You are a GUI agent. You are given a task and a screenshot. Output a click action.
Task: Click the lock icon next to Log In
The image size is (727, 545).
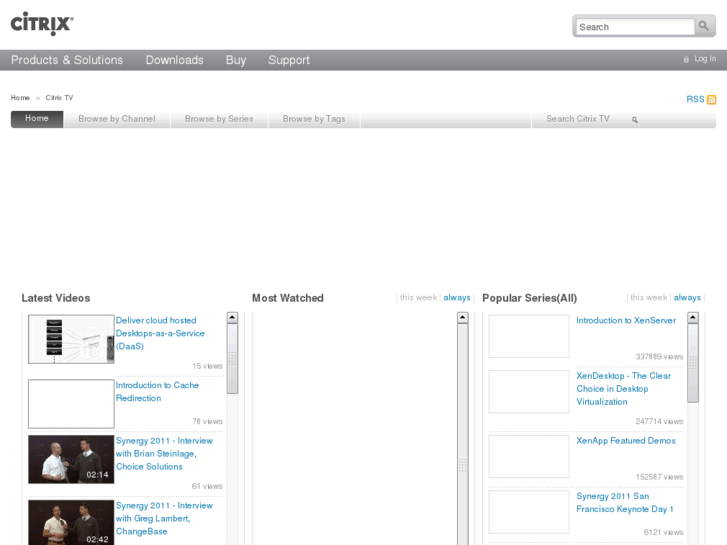click(686, 59)
